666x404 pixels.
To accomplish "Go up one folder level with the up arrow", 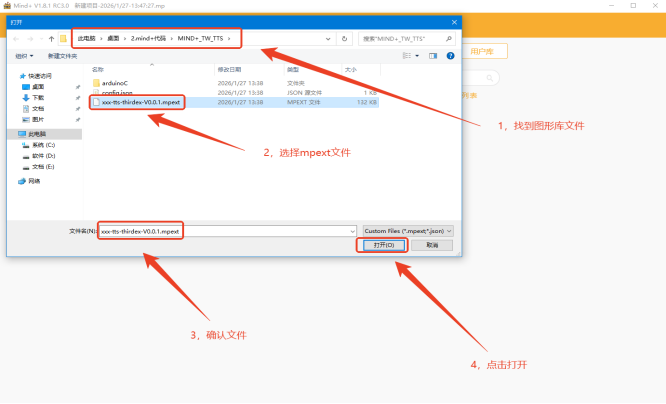I will [x=51, y=39].
